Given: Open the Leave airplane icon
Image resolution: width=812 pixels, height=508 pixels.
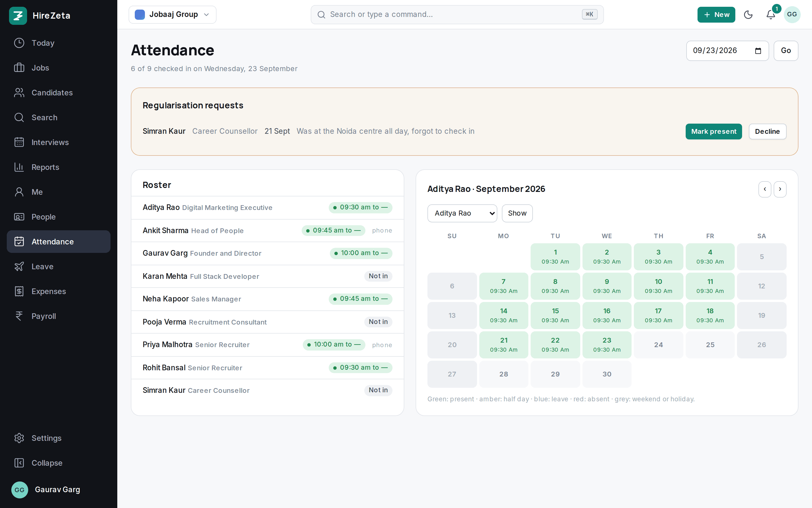Looking at the screenshot, I should click(19, 266).
